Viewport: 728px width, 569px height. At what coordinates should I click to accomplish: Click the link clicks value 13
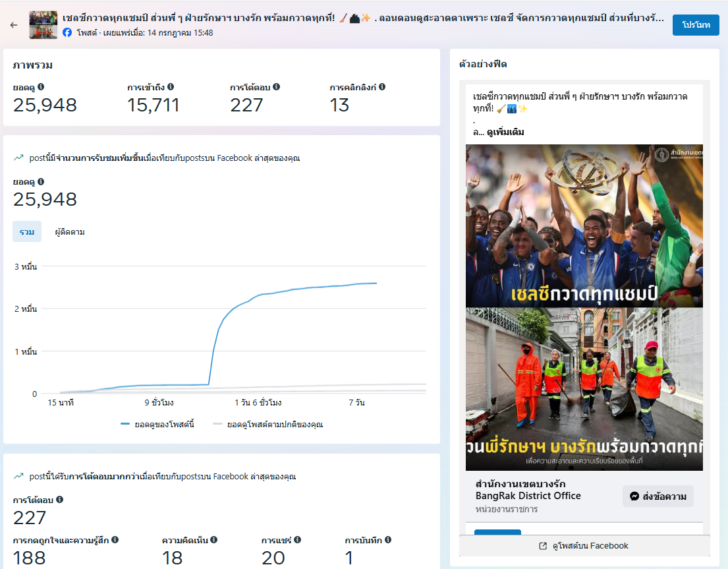pyautogui.click(x=339, y=105)
